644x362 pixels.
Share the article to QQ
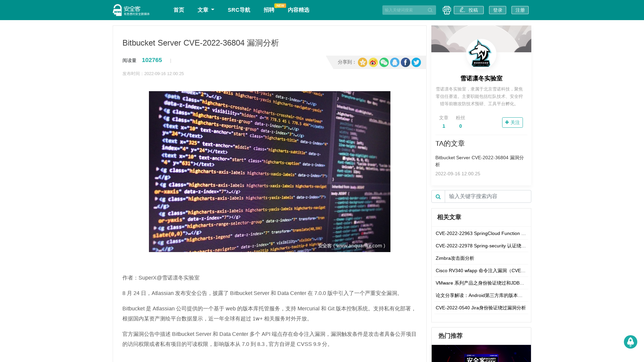[x=394, y=62]
